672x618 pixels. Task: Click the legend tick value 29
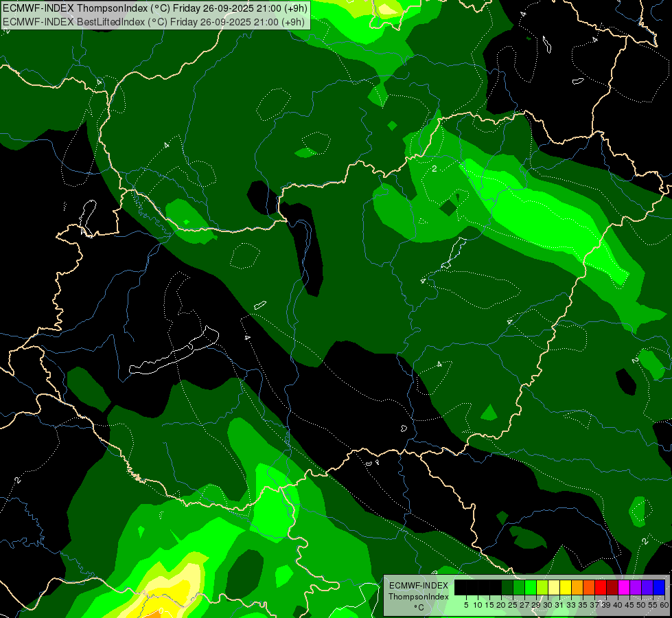537,605
